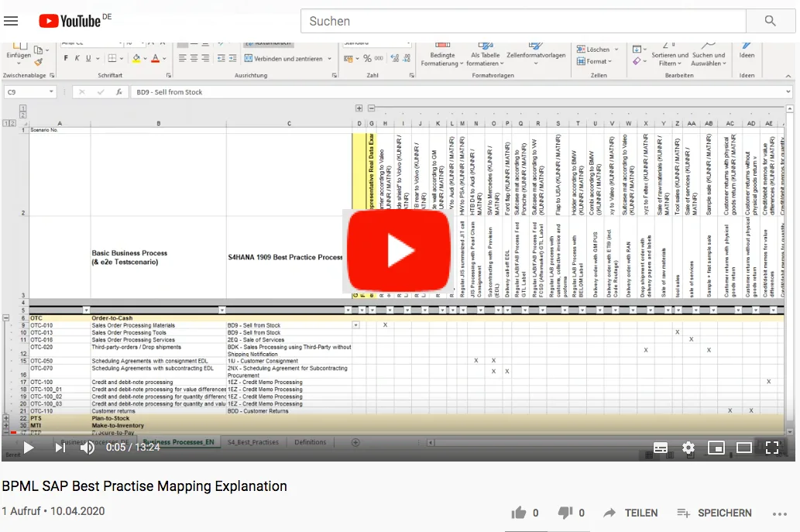Screen dimensions: 800x532
Task: Select cell BDD - Customer Returns
Action: [290, 410]
